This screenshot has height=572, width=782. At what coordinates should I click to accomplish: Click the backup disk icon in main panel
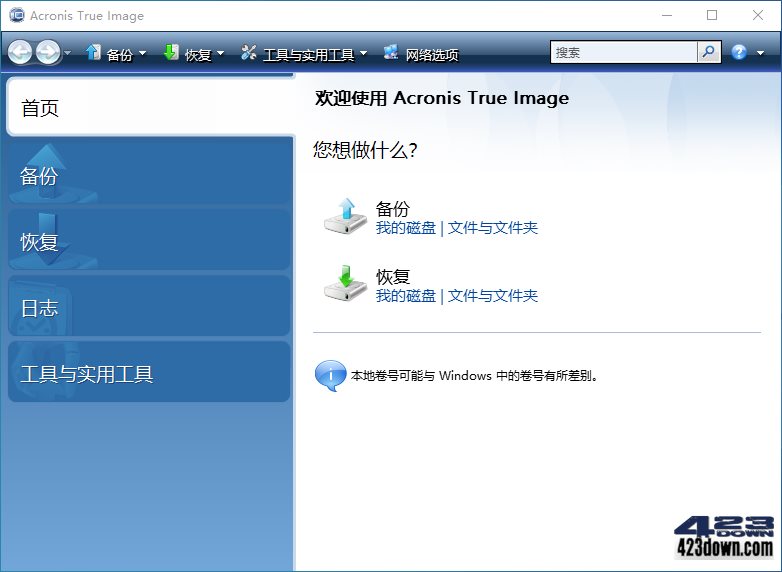click(x=345, y=215)
